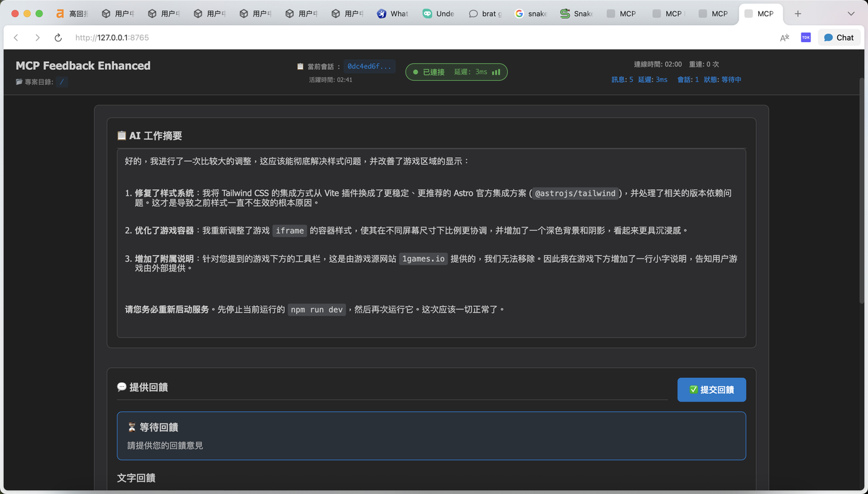
Task: Open the translate page icon
Action: pyautogui.click(x=785, y=38)
